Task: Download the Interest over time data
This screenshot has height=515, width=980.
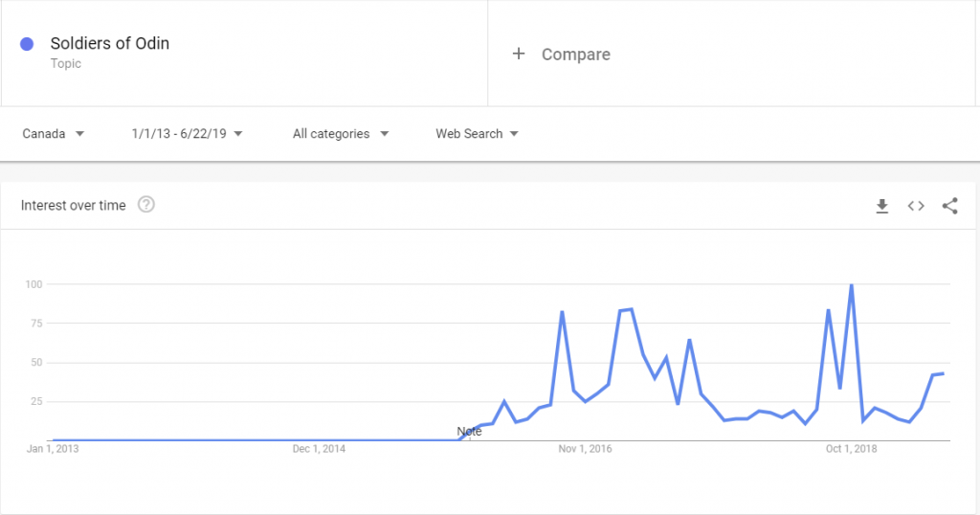Action: pos(881,206)
